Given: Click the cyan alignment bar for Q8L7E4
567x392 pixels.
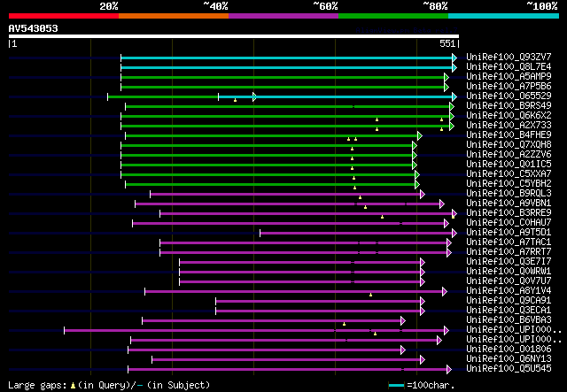Looking at the screenshot, I should (287, 67).
